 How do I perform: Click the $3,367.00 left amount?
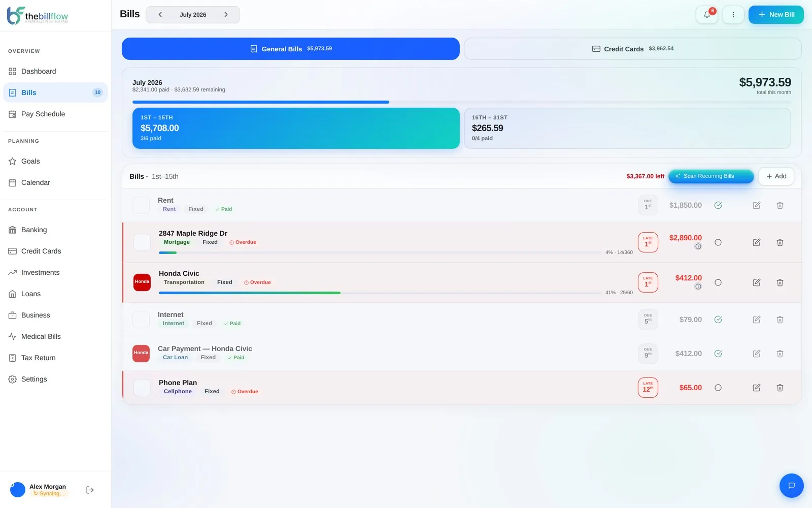645,176
